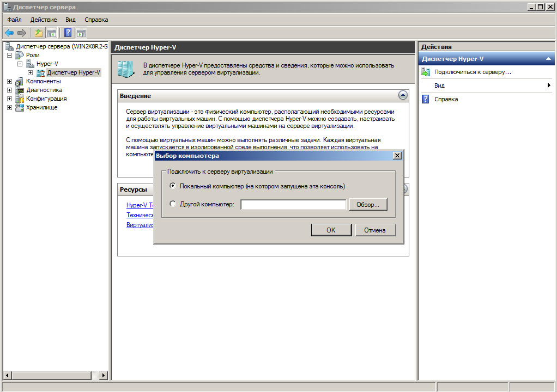
Task: Click Справка link in Actions pane
Action: coord(446,99)
